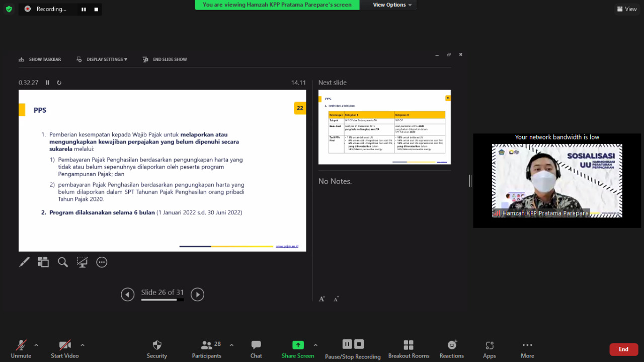Click the red End meeting button
This screenshot has height=362, width=644.
[x=623, y=349]
